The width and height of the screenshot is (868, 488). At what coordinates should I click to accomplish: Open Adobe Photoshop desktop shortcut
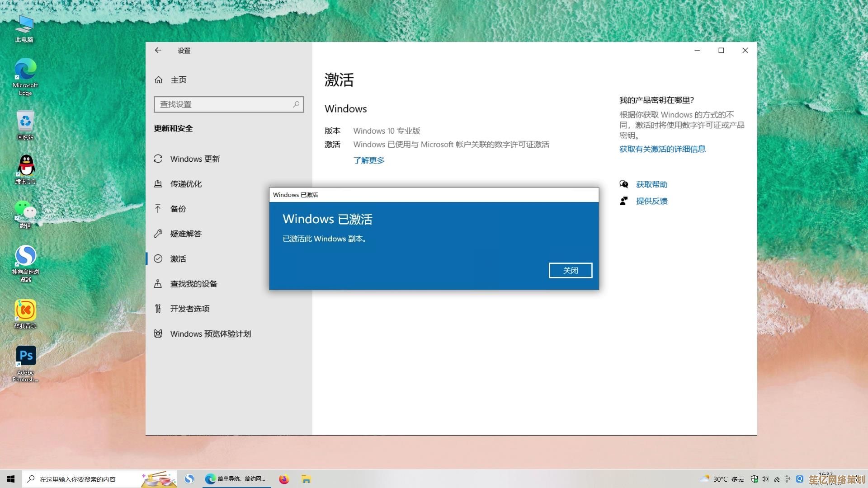point(26,357)
